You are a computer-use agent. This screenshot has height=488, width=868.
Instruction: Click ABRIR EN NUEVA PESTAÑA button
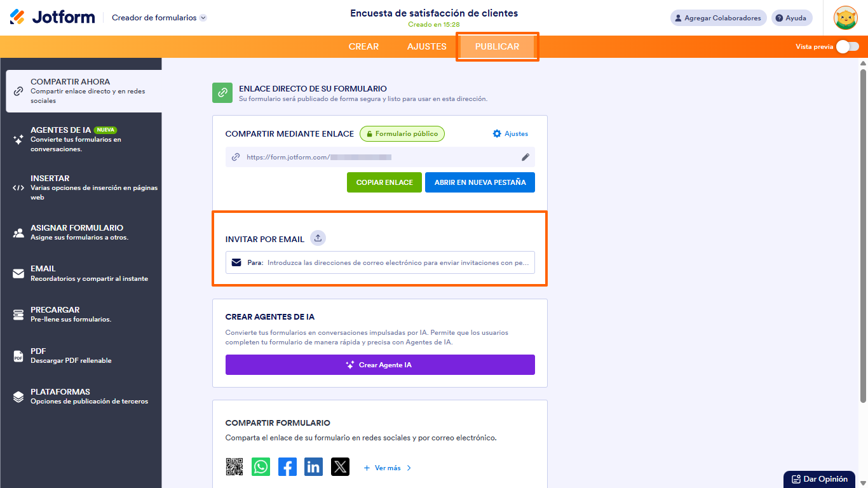click(480, 182)
